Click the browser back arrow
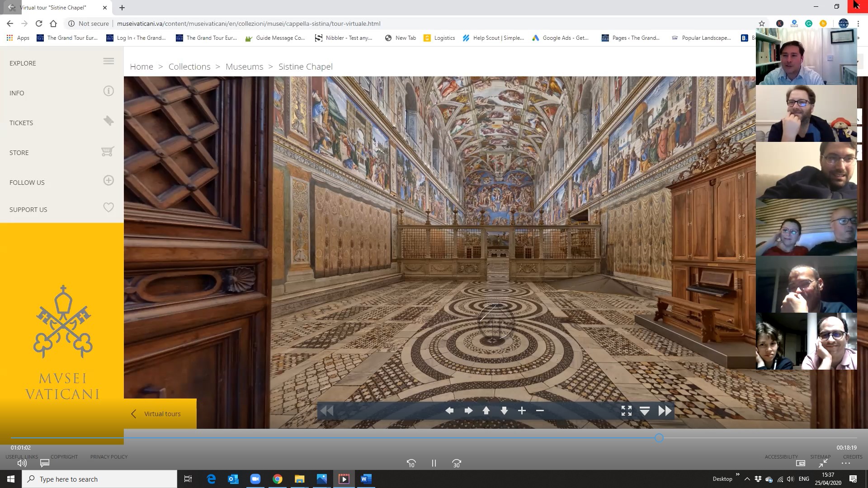Viewport: 868px width, 488px height. (10, 23)
